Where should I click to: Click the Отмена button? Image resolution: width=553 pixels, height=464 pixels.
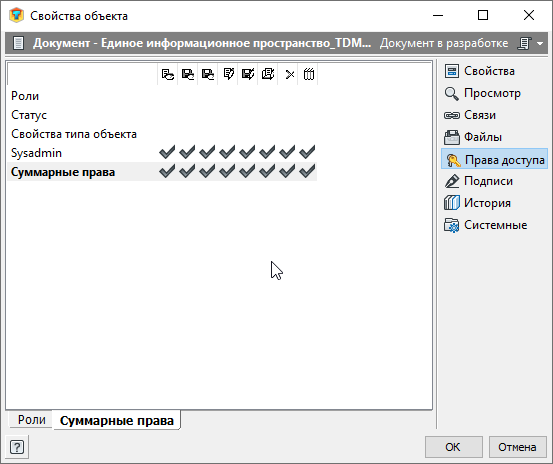(x=517, y=447)
